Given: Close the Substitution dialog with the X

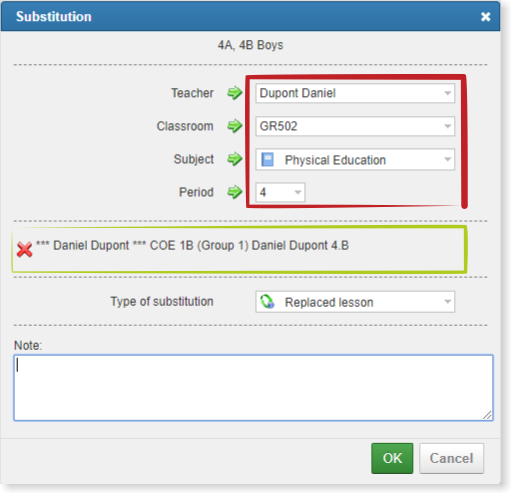Looking at the screenshot, I should 485,17.
